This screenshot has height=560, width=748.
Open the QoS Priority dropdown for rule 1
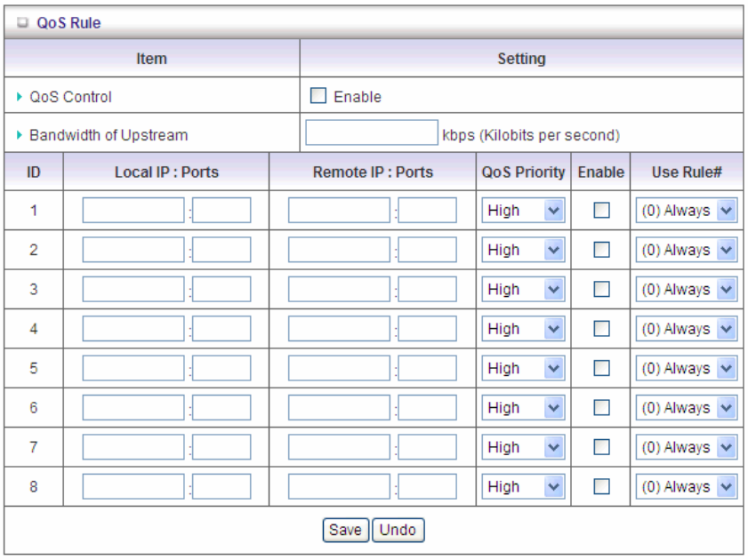pos(523,211)
